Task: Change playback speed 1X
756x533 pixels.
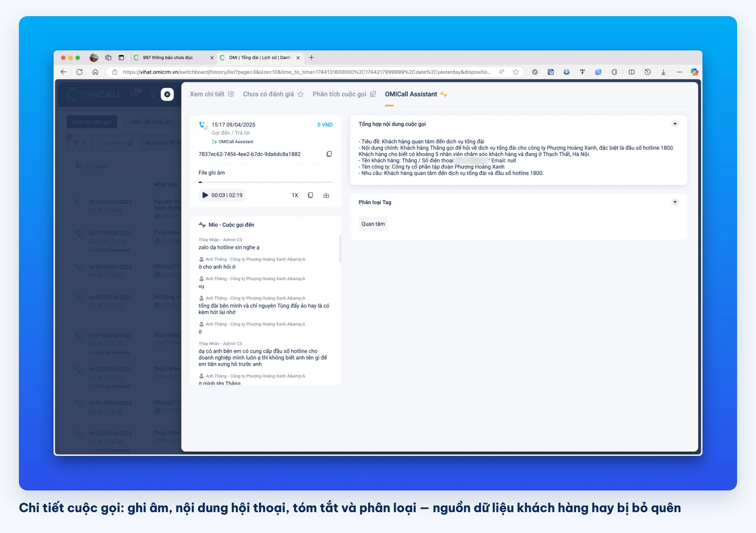Action: coord(295,195)
